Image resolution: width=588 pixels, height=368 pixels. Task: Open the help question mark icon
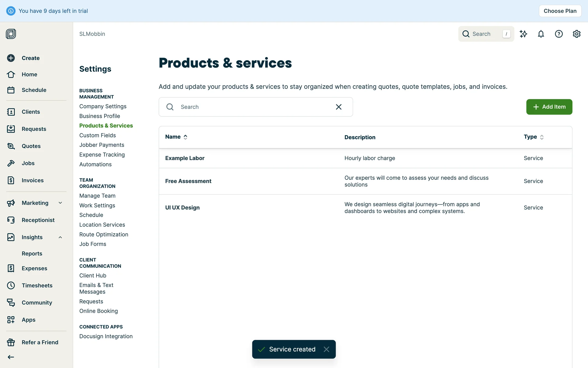(559, 34)
